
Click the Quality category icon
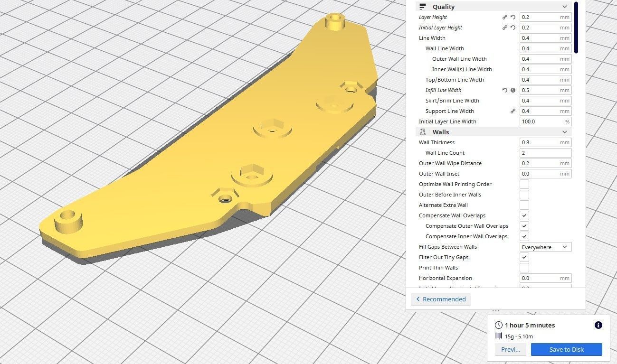click(423, 7)
